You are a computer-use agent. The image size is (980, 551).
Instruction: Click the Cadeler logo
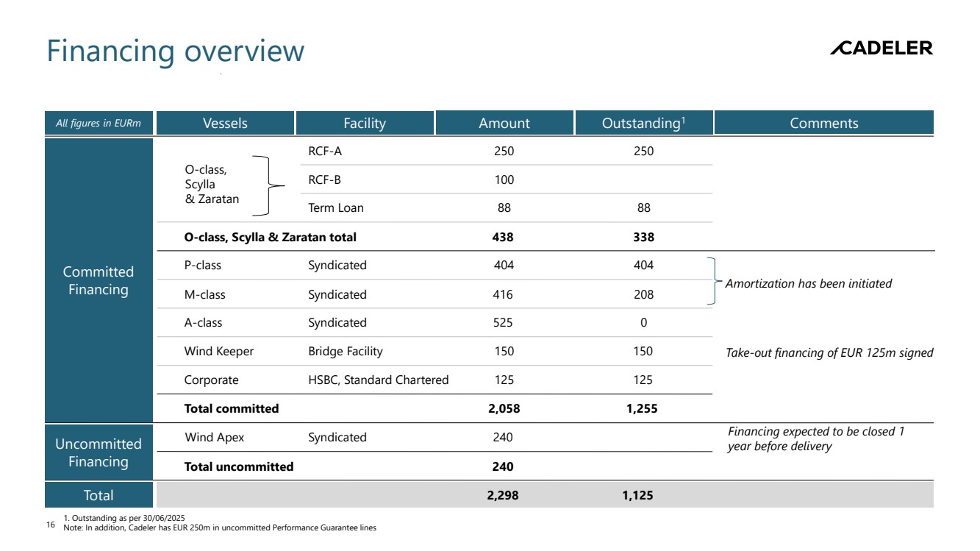[x=881, y=49]
